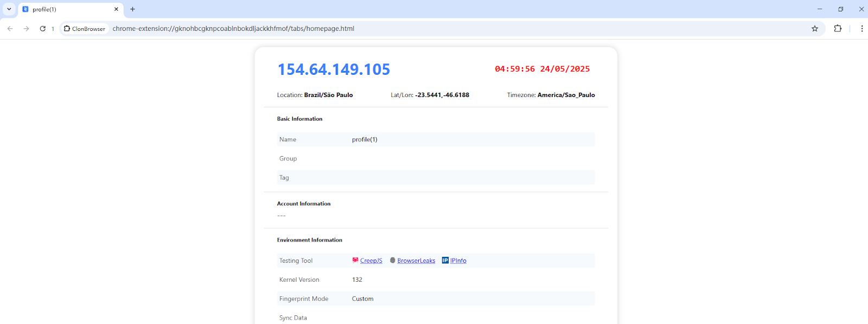Click the browser forward arrow
Viewport: 868px width, 324px height.
(x=26, y=29)
